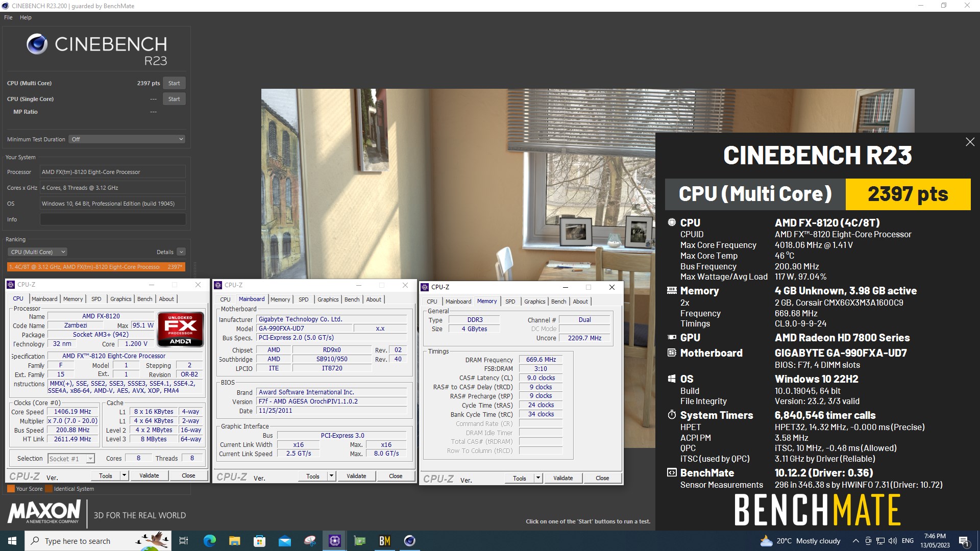Click the Multiplier value field
The width and height of the screenshot is (980, 551).
(72, 421)
